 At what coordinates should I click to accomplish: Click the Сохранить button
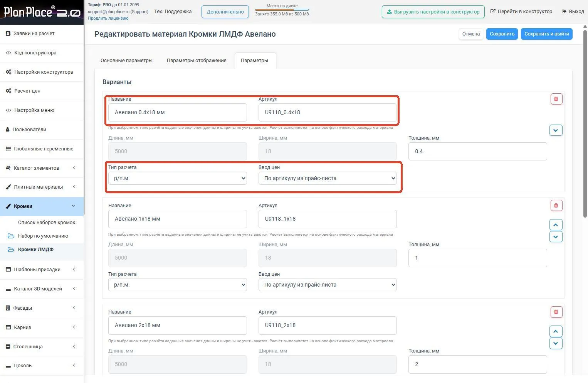point(502,34)
